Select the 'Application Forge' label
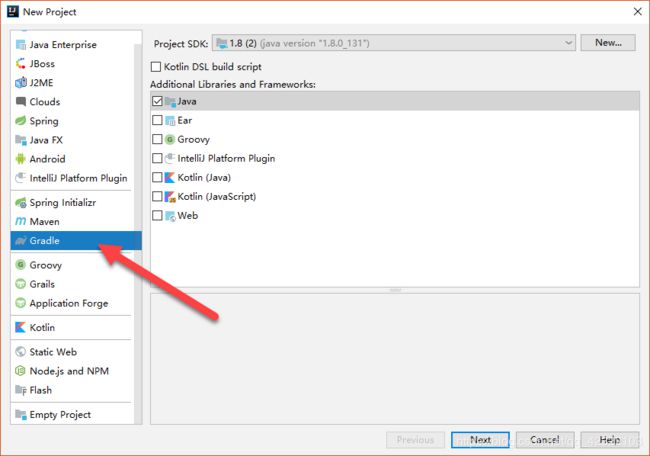 pyautogui.click(x=69, y=303)
